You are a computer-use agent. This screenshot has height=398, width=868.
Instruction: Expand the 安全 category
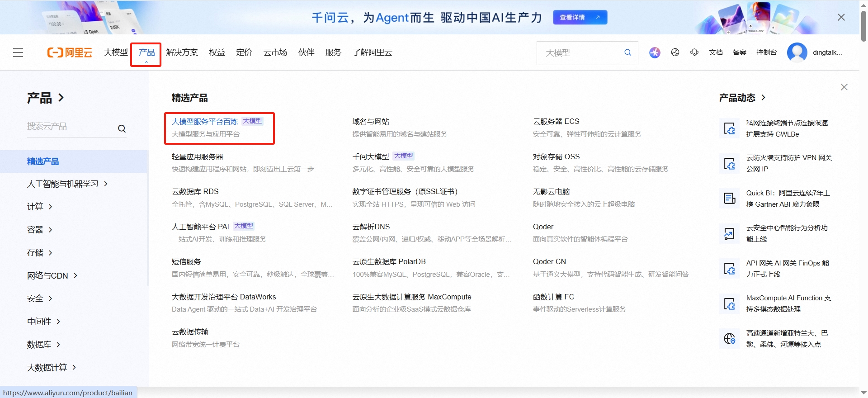click(x=40, y=298)
